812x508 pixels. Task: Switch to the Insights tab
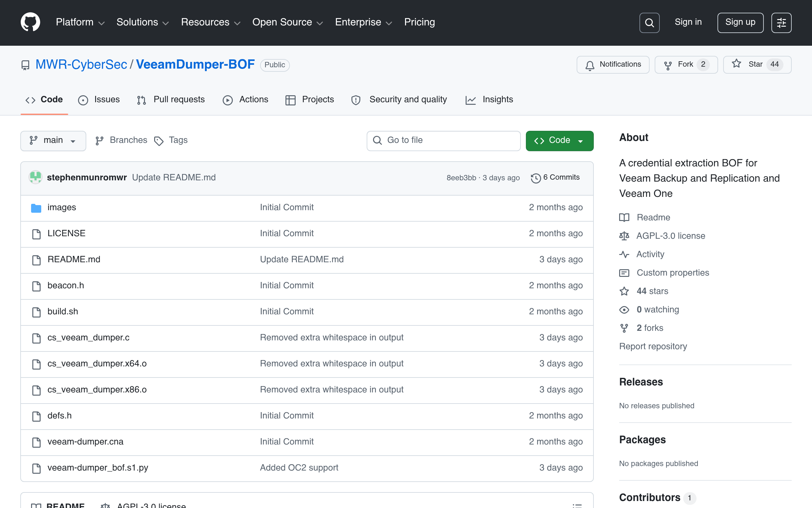tap(489, 100)
